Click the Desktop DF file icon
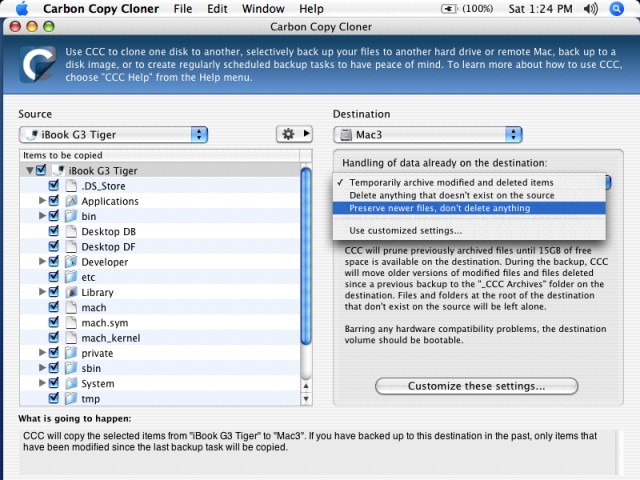Image resolution: width=640 pixels, height=480 pixels. pos(71,247)
